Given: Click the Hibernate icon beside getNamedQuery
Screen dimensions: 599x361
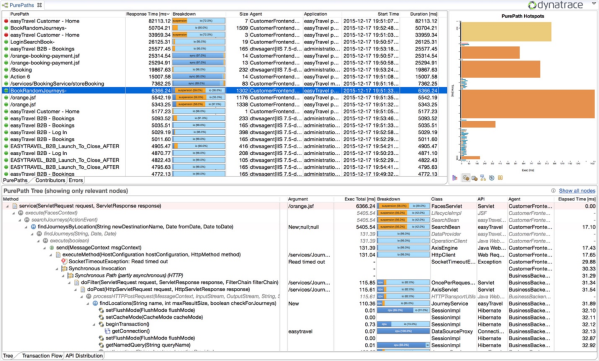Looking at the screenshot, I should point(101,345).
